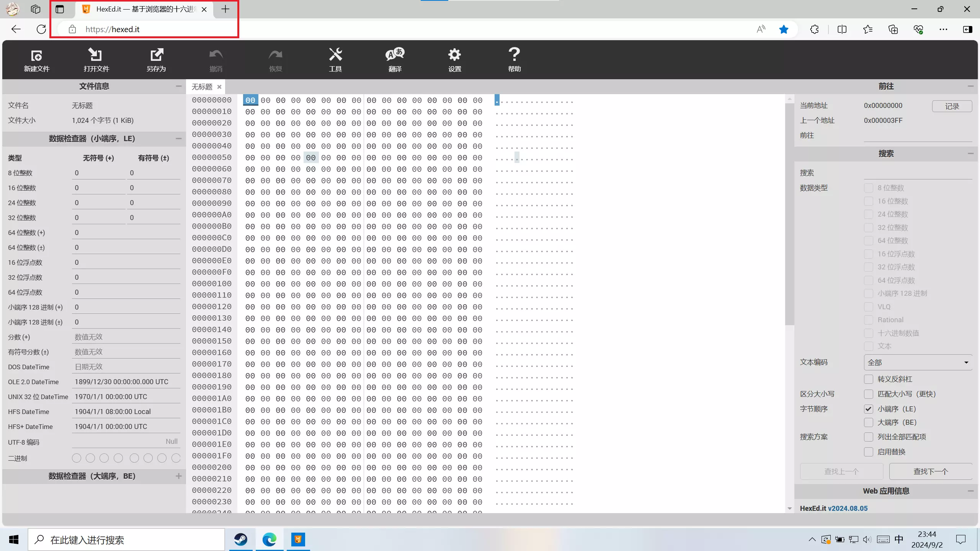Expand the 数据检查器 (大端序, BE) panel
Image resolution: width=980 pixels, height=551 pixels.
(178, 476)
